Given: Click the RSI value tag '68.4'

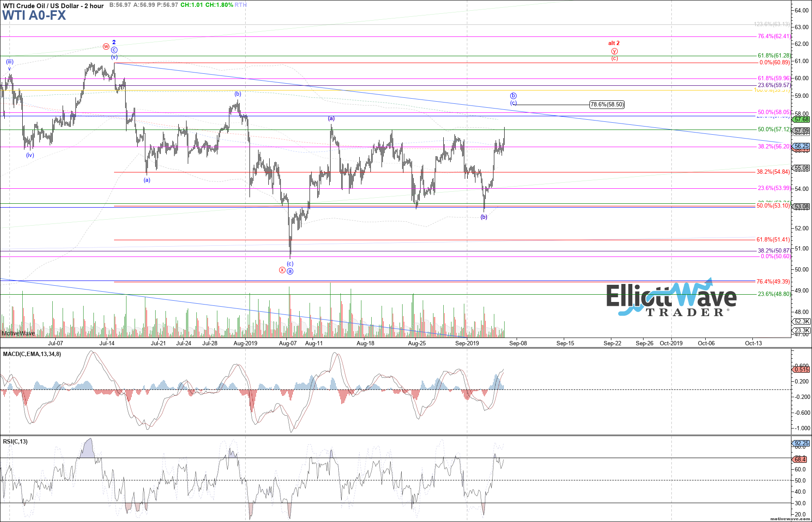Looking at the screenshot, I should click(x=800, y=459).
